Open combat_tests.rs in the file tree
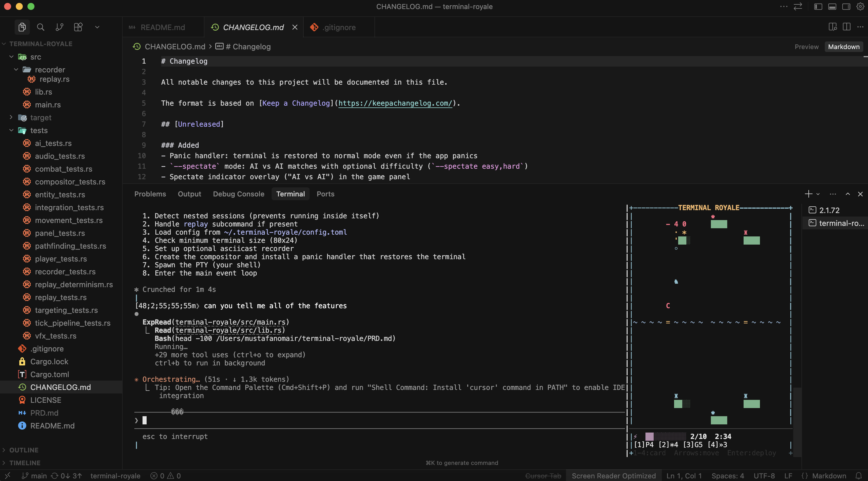 [63, 169]
